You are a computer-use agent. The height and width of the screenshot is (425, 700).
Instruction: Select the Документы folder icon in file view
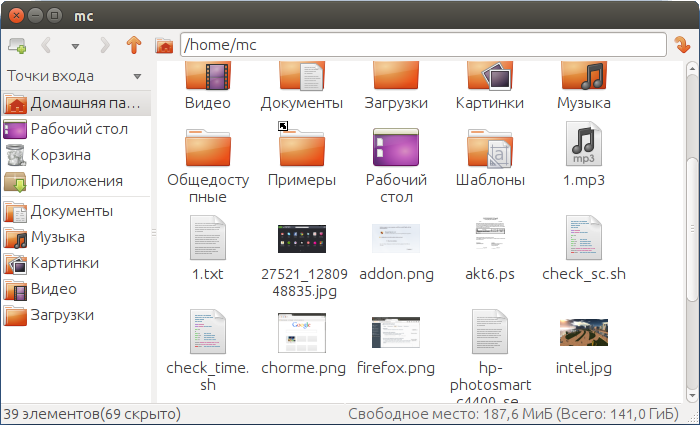[x=302, y=76]
